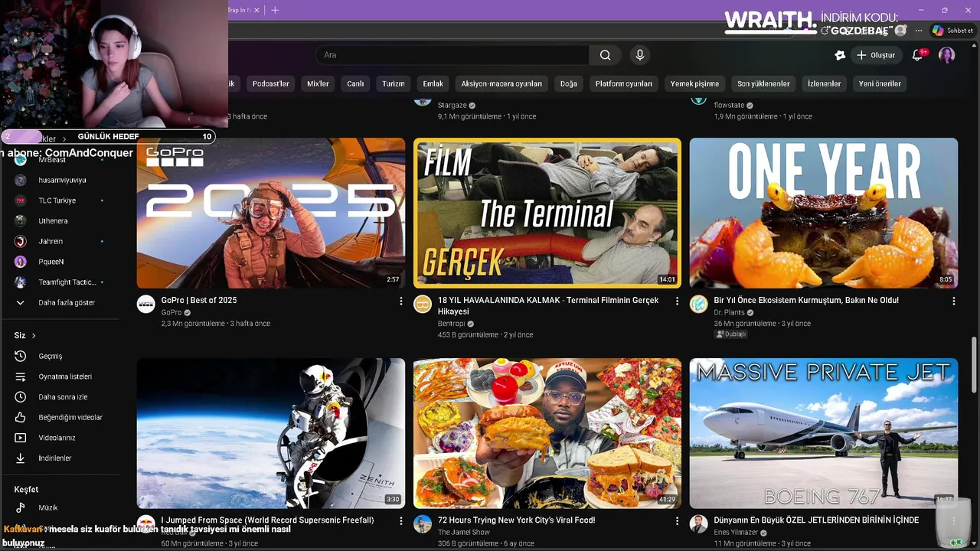Image resolution: width=980 pixels, height=551 pixels.
Task: Click the icon left of Oluştur
Action: coord(840,55)
